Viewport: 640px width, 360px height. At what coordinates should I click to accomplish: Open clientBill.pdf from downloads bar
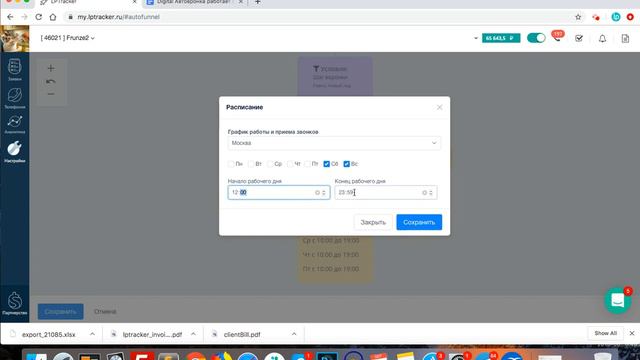click(x=242, y=334)
